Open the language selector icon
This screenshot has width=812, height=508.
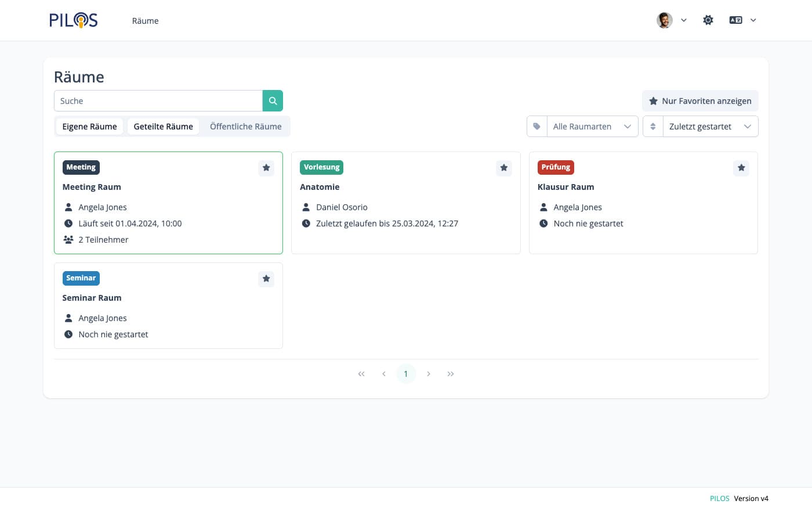[736, 20]
